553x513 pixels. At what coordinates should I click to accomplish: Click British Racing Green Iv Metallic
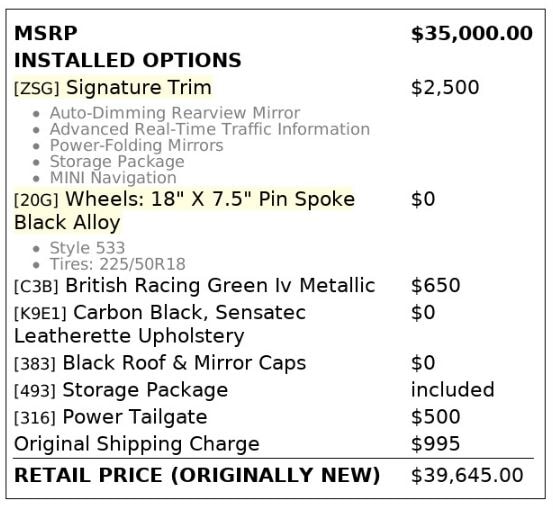(220, 285)
